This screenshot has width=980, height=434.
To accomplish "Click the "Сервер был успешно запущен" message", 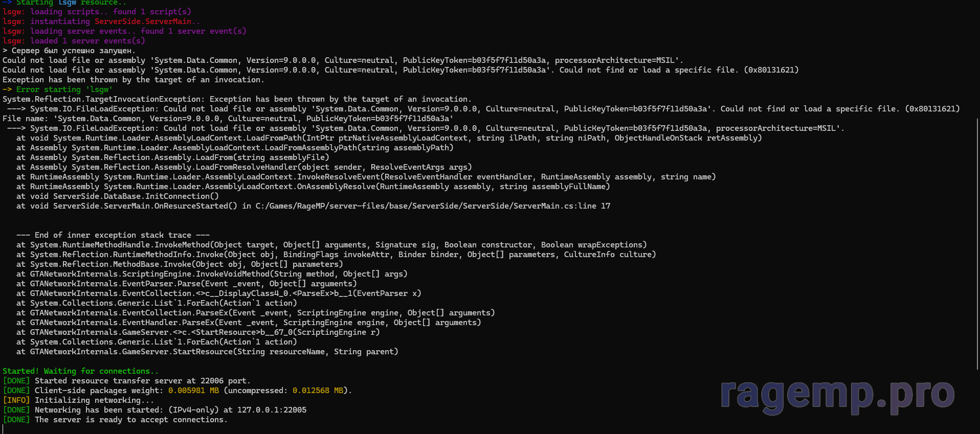I will [x=73, y=51].
